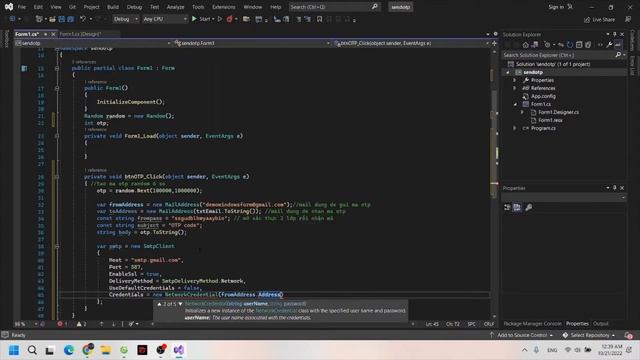Click the Hot Reload flame icon
Screen dimensions: 640x360
229,19
